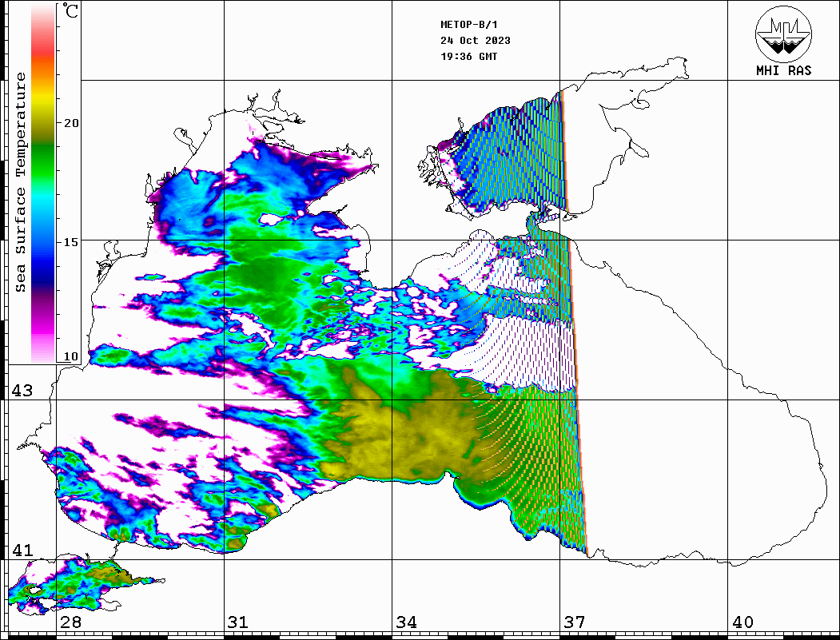Click the 10 tick label on colorbar
The image size is (840, 640).
pyautogui.click(x=71, y=356)
